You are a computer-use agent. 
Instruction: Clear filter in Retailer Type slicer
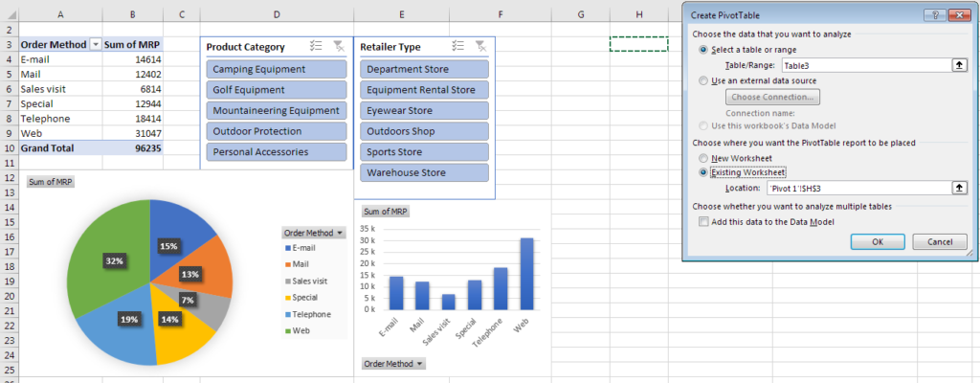pos(480,46)
